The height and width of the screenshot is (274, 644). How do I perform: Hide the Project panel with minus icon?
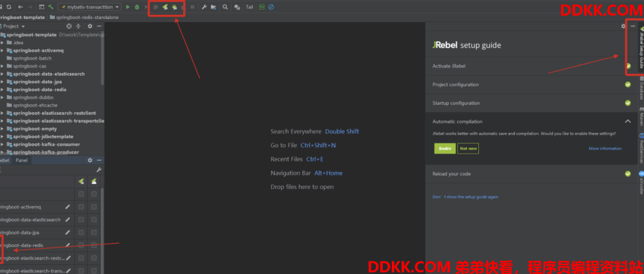pyautogui.click(x=99, y=26)
